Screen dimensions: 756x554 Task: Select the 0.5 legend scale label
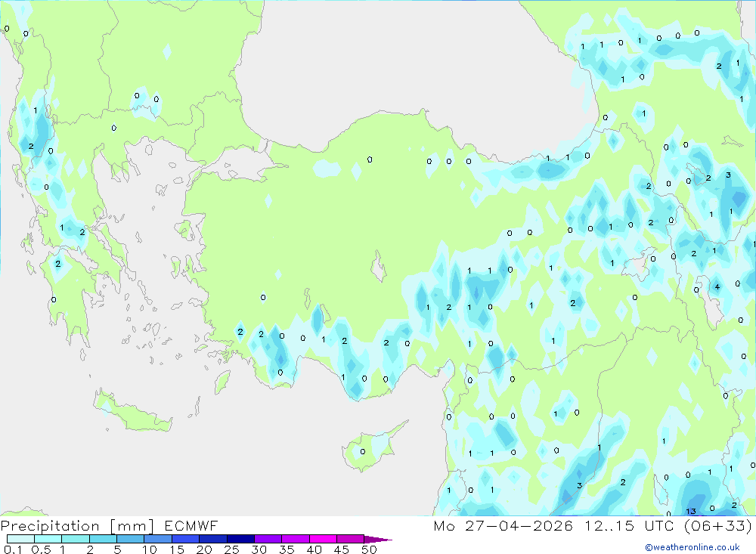pos(41,549)
